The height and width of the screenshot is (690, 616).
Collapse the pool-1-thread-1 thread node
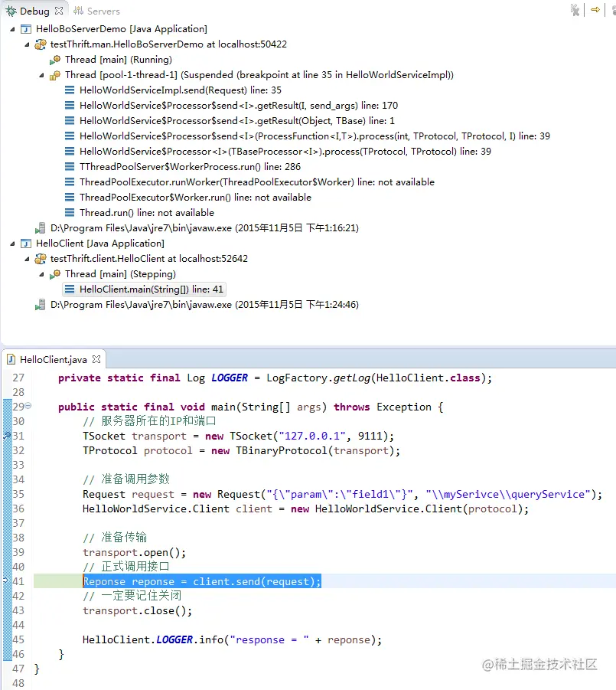pos(41,75)
